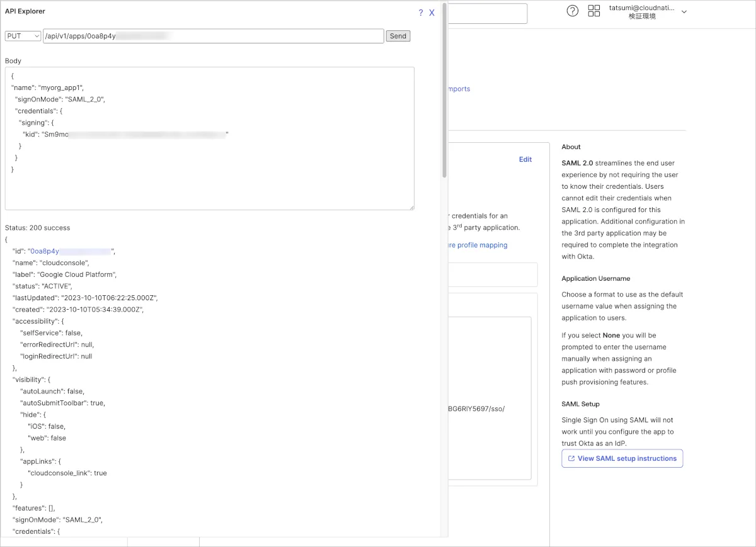Focus the top search field
756x547 pixels.
point(487,13)
